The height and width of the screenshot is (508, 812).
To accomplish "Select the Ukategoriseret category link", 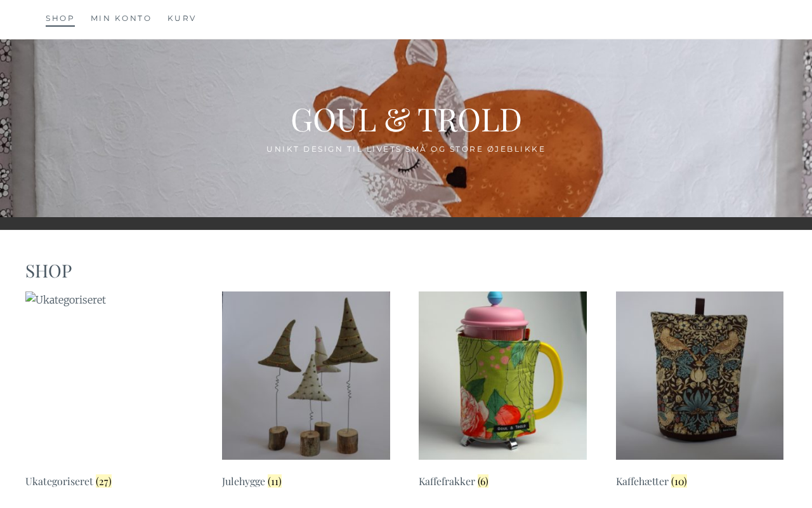I will click(59, 481).
